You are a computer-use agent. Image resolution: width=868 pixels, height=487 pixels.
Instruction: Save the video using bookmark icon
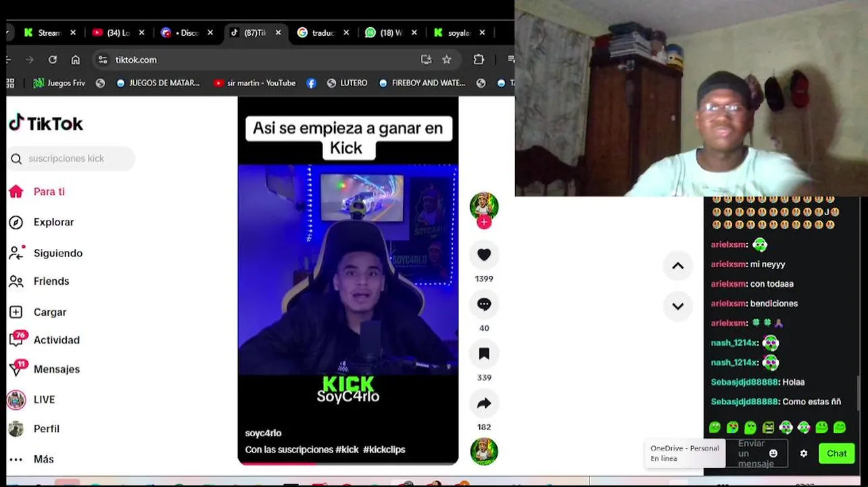coord(484,354)
